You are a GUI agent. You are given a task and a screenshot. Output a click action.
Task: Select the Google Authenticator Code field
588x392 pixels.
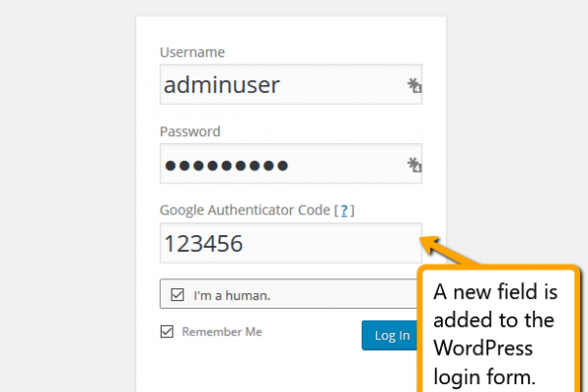click(289, 243)
